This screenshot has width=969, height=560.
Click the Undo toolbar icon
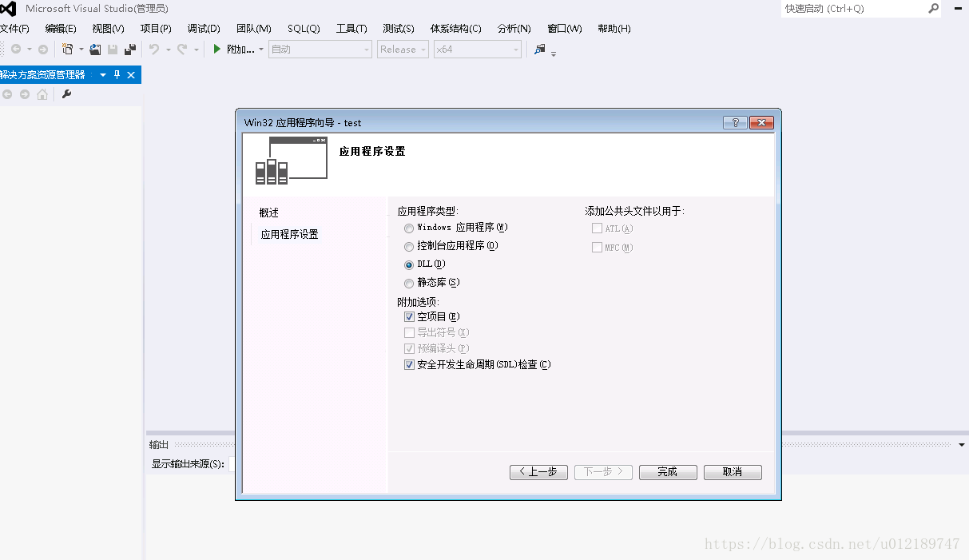154,50
